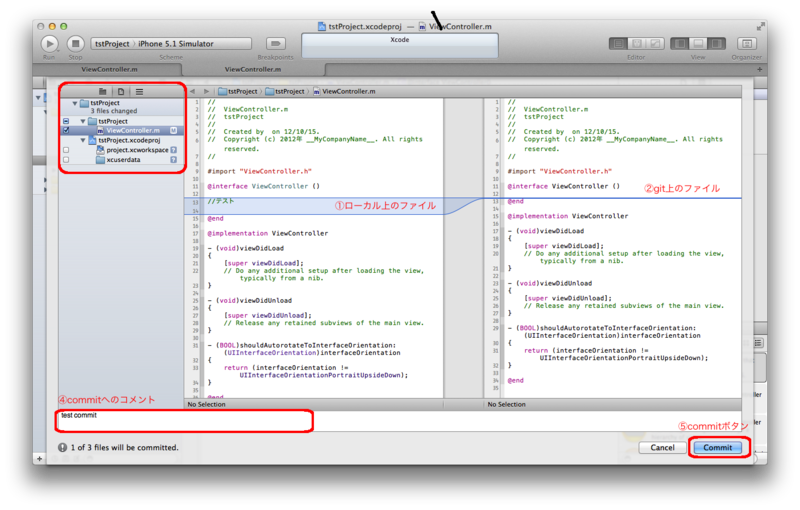This screenshot has height=510, width=800.
Task: Open the tstProject scheme selector
Action: point(112,44)
